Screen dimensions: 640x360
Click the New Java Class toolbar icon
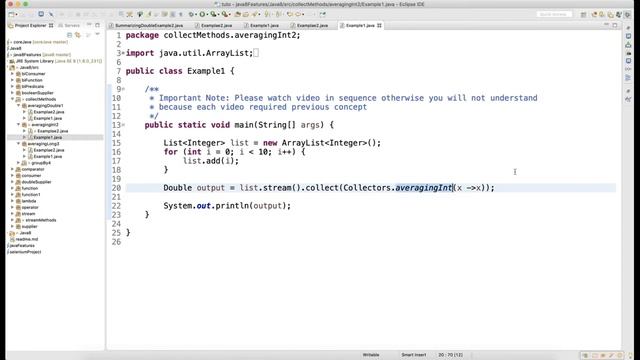click(x=245, y=14)
